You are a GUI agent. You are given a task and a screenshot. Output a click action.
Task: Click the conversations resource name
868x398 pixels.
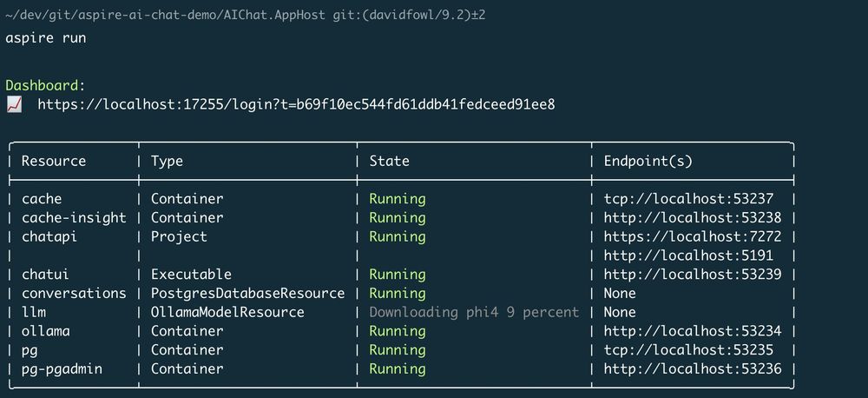pos(74,293)
